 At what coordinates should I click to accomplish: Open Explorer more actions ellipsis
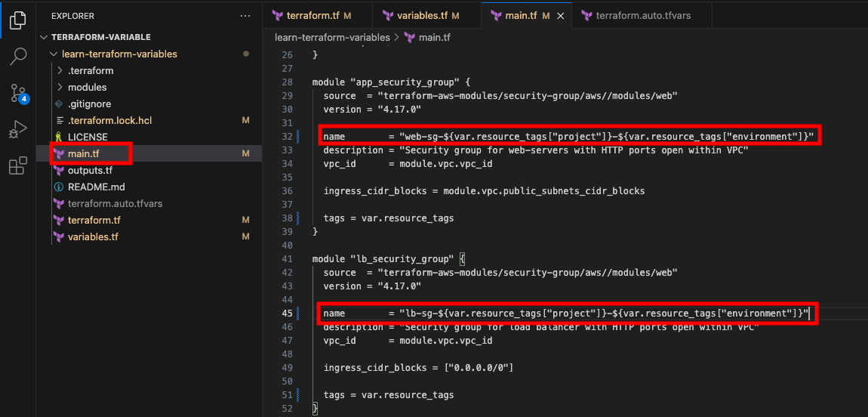pos(245,16)
